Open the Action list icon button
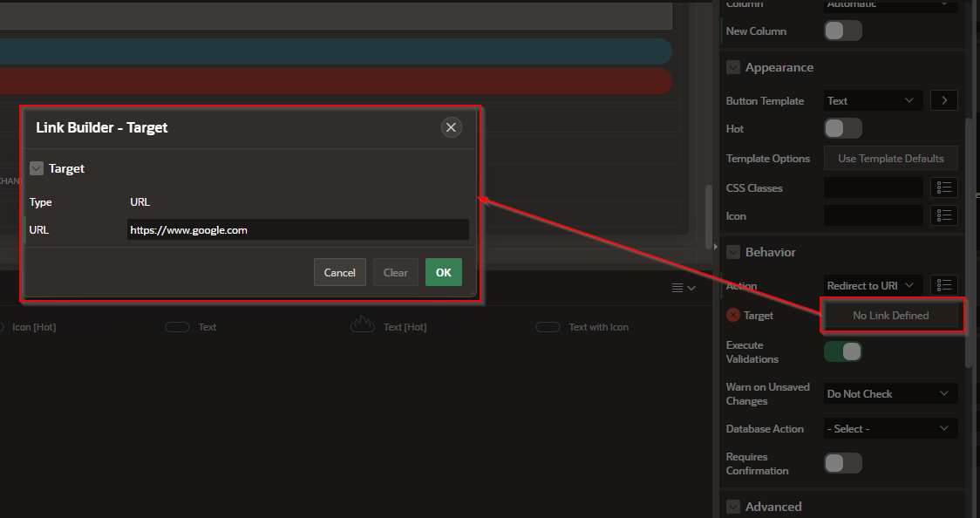This screenshot has width=980, height=518. 943,285
